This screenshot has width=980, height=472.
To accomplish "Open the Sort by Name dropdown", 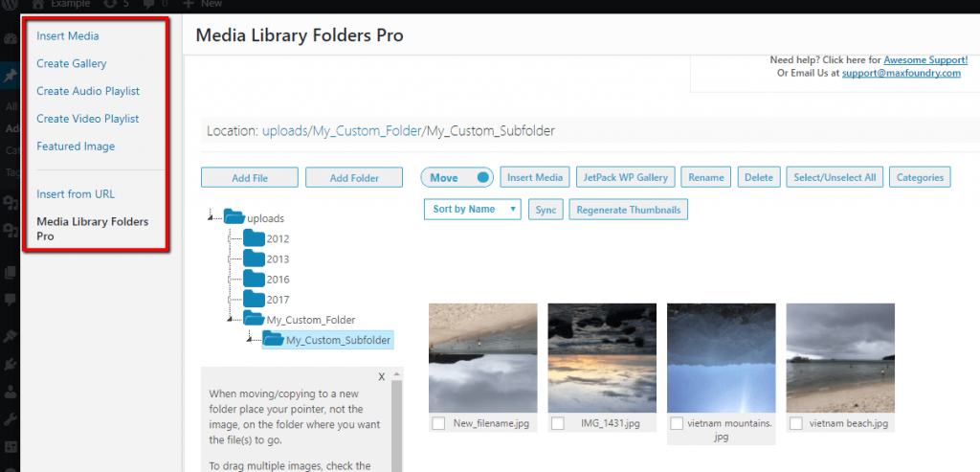I will [x=472, y=210].
